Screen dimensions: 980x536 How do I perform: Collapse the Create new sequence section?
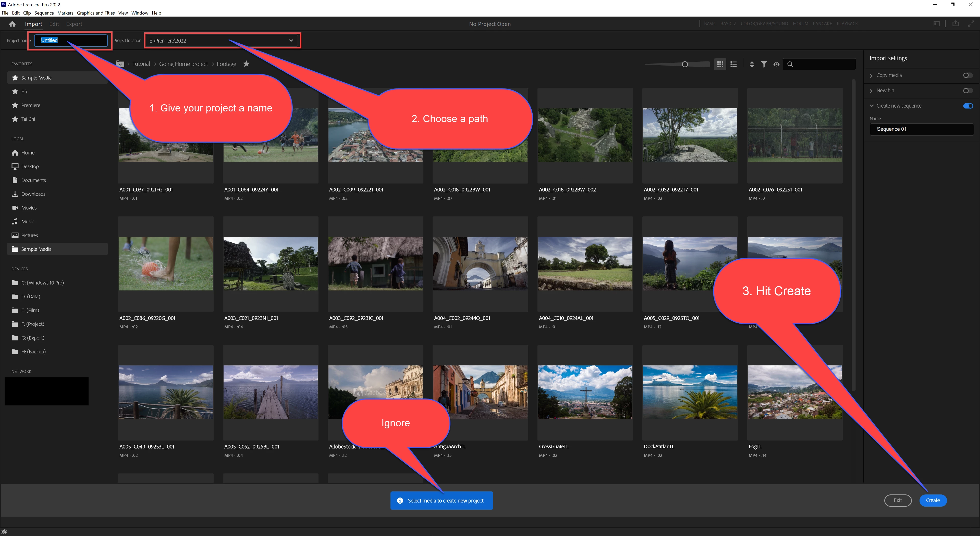pos(872,106)
